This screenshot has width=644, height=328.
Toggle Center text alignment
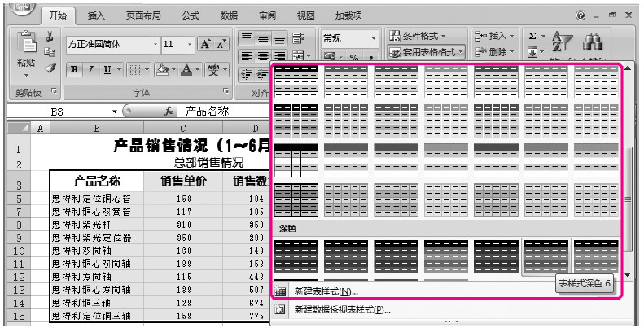pyautogui.click(x=263, y=55)
